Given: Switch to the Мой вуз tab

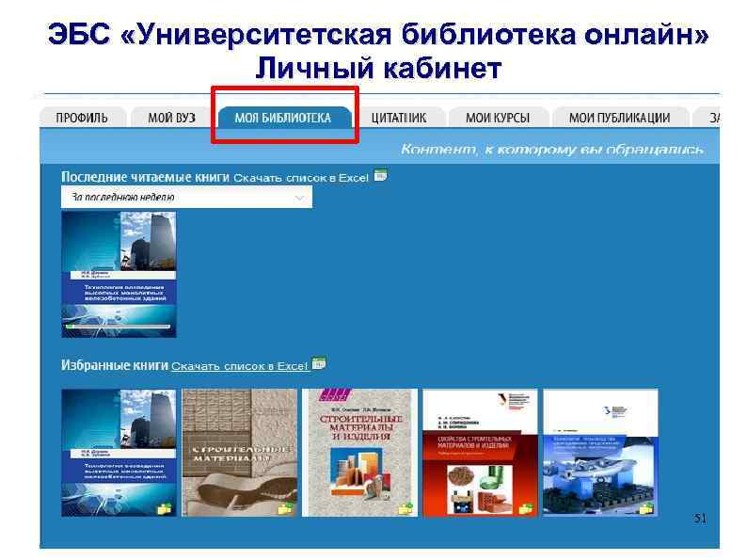Looking at the screenshot, I should 171,118.
